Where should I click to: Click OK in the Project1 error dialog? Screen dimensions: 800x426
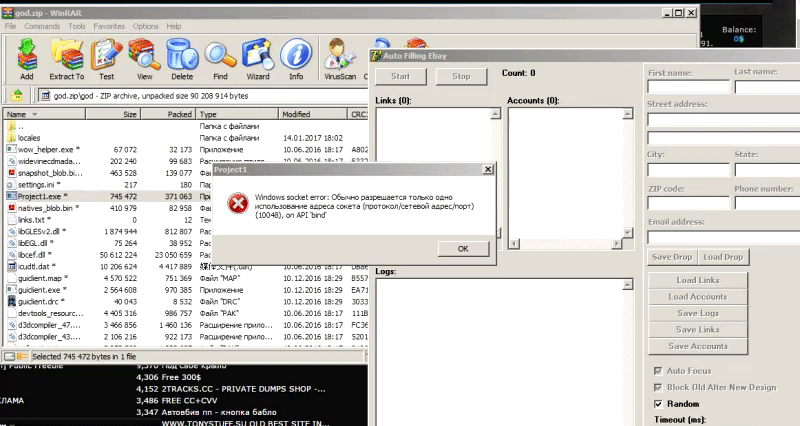tap(463, 249)
